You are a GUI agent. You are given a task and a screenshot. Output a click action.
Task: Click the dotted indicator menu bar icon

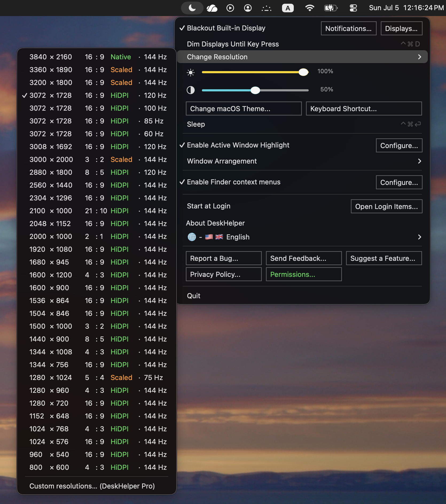click(x=266, y=9)
